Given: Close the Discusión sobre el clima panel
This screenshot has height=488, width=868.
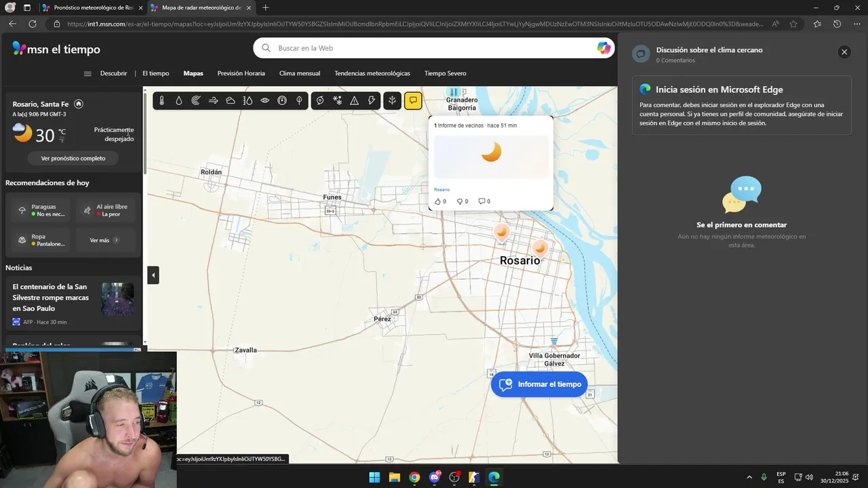Looking at the screenshot, I should 844,52.
